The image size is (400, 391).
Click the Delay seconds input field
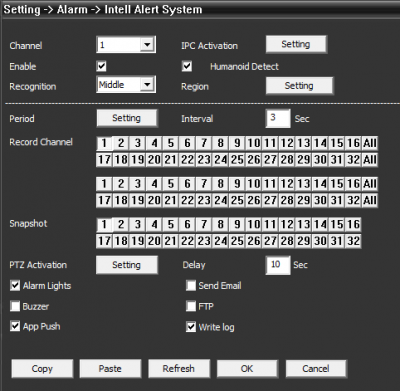(x=278, y=265)
